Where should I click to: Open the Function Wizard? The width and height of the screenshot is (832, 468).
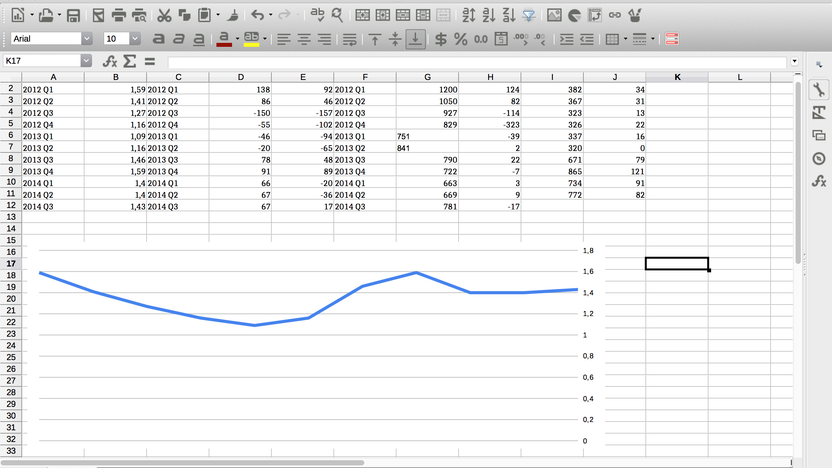(x=109, y=61)
